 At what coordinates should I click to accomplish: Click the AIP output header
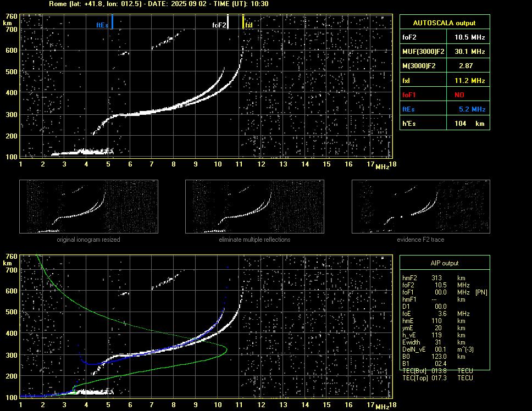(445, 263)
